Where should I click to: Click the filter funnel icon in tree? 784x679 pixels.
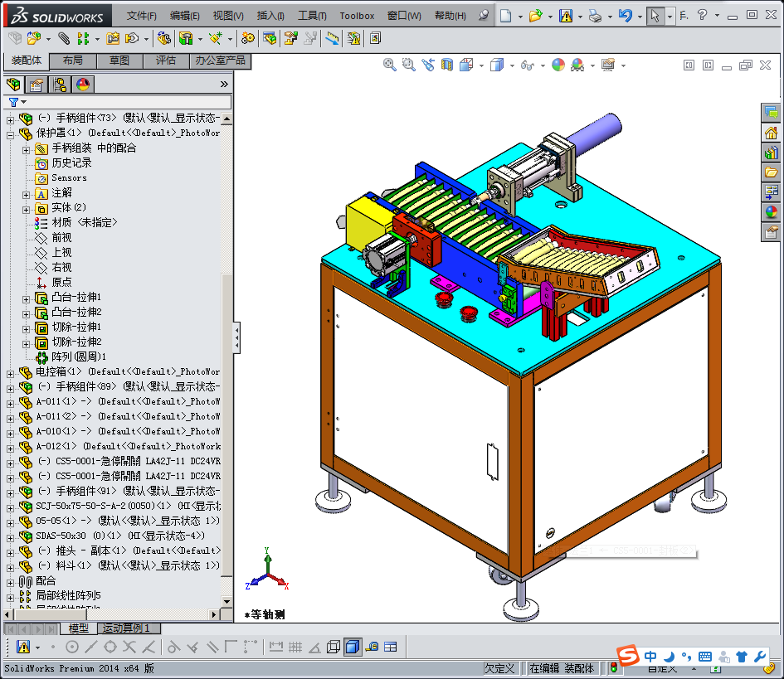tap(13, 102)
